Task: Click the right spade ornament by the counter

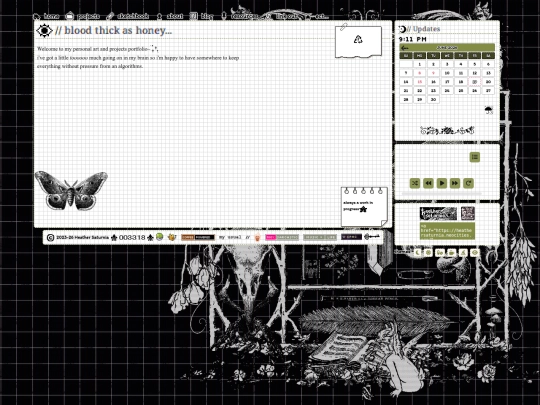Action: pos(150,238)
